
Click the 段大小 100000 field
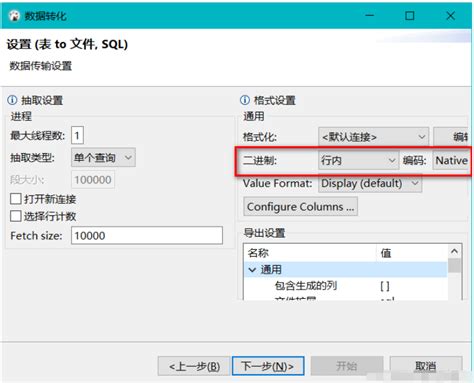click(x=93, y=180)
